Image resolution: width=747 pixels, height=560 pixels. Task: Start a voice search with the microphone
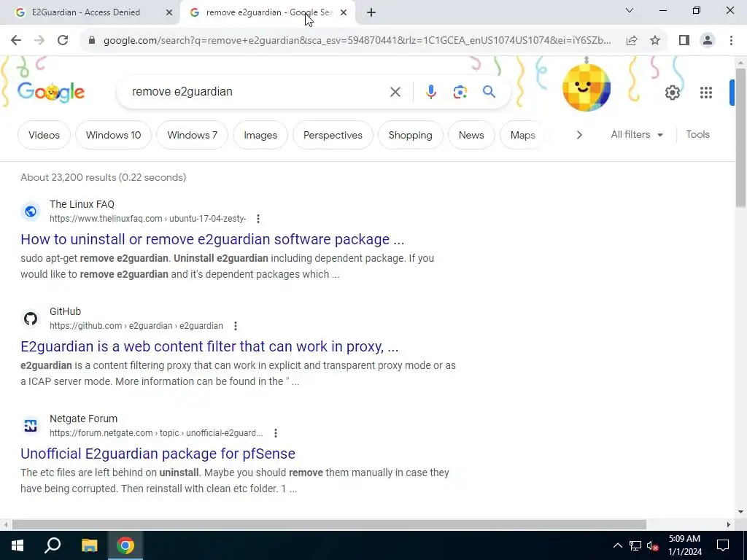click(x=430, y=92)
